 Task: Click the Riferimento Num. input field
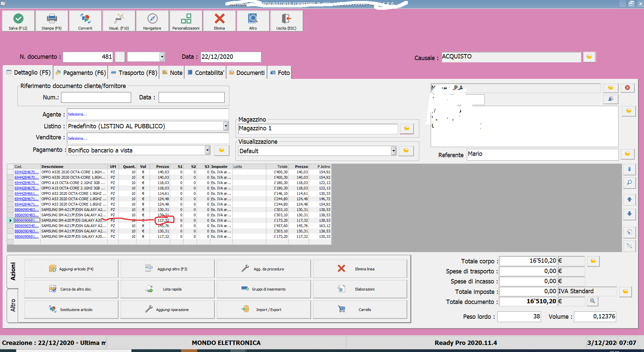(x=96, y=97)
